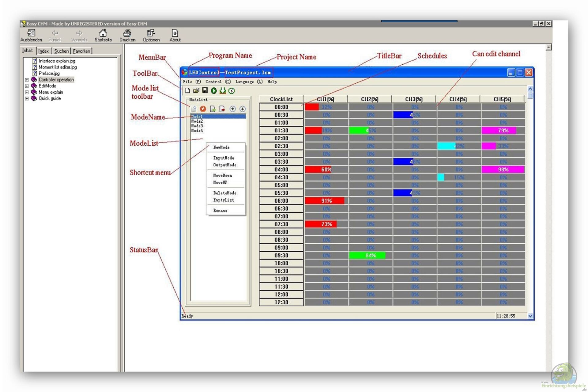Click the green play toolbar icon

214,91
